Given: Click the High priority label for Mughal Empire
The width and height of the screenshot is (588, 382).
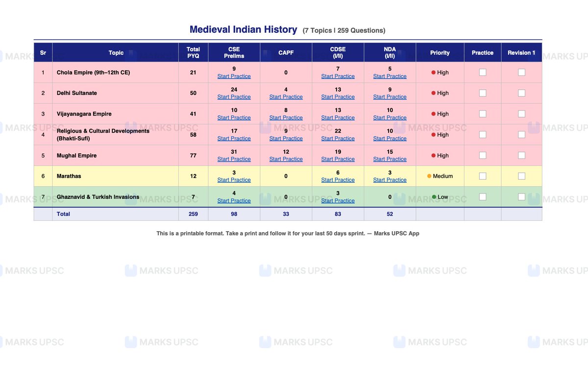Looking at the screenshot, I should 440,155.
